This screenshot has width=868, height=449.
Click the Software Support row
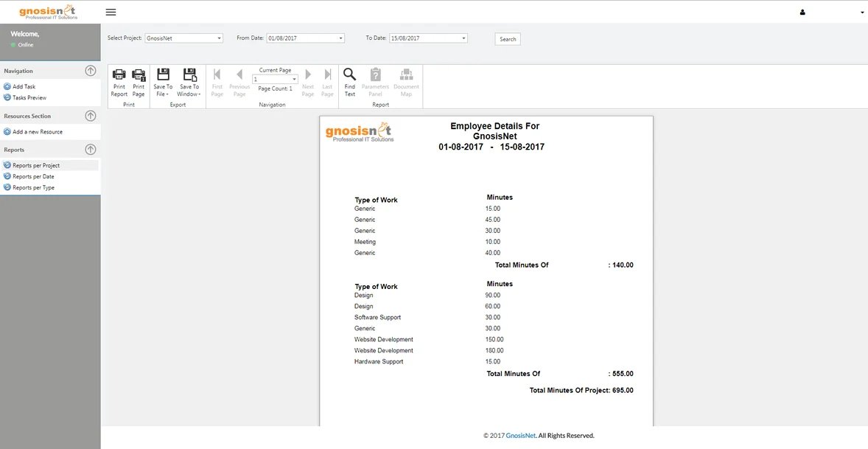coord(377,317)
